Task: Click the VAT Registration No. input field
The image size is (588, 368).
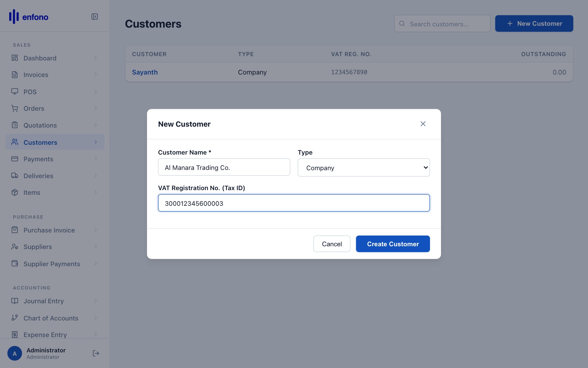Action: [x=293, y=203]
